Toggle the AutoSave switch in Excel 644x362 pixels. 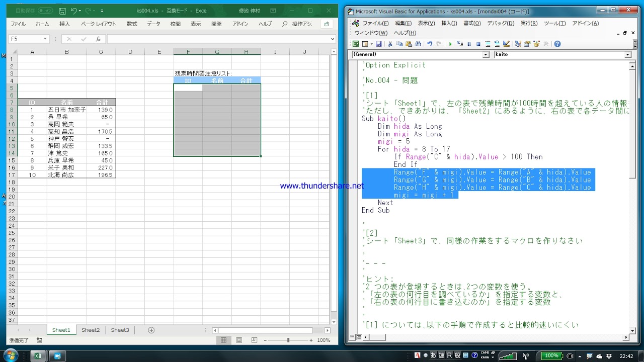45,11
